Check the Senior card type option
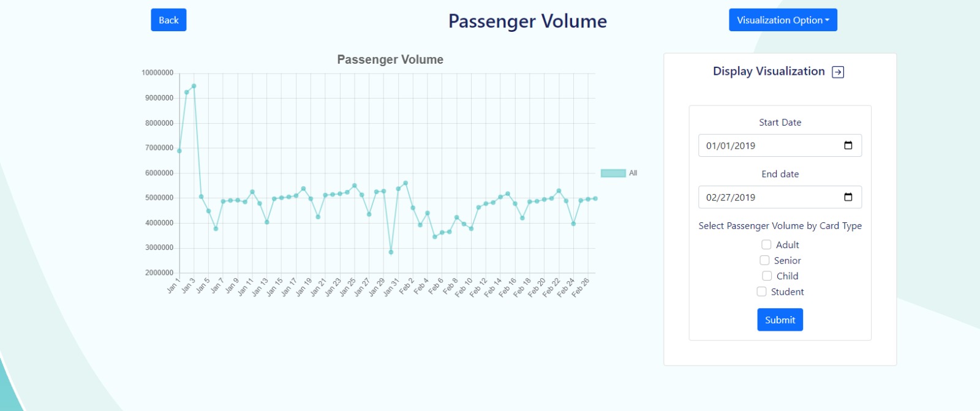Screen dimensions: 980x411 click(764, 260)
